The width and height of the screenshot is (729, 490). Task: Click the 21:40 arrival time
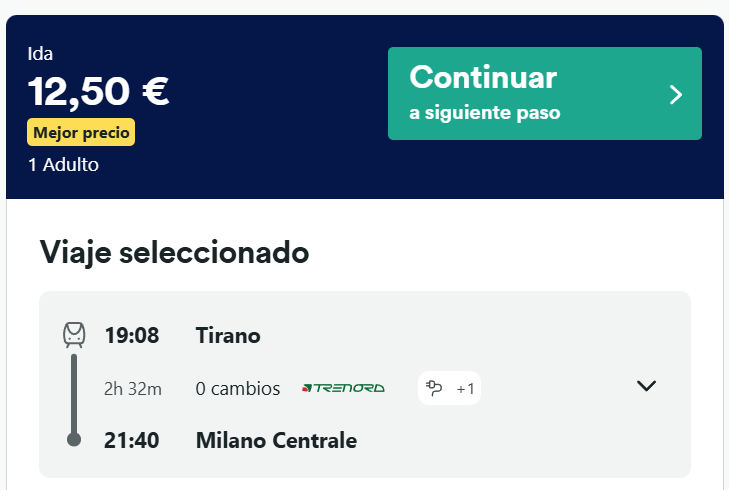[132, 440]
